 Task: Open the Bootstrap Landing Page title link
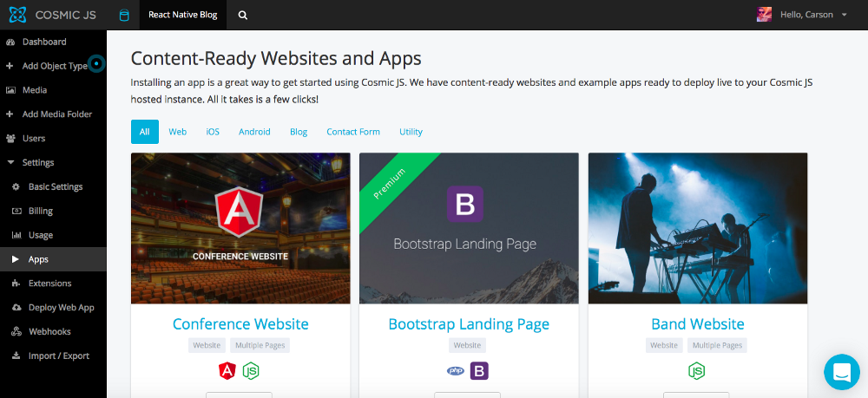coord(469,323)
